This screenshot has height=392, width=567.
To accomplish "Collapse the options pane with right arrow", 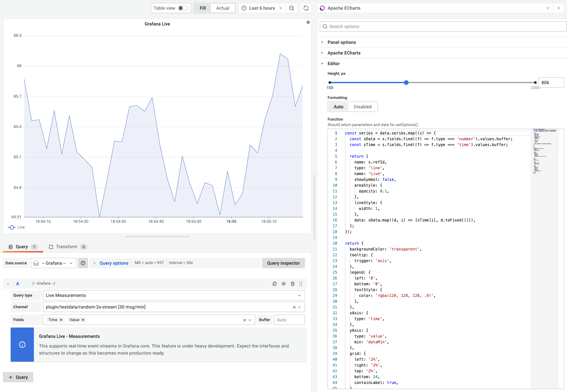I will (x=559, y=8).
